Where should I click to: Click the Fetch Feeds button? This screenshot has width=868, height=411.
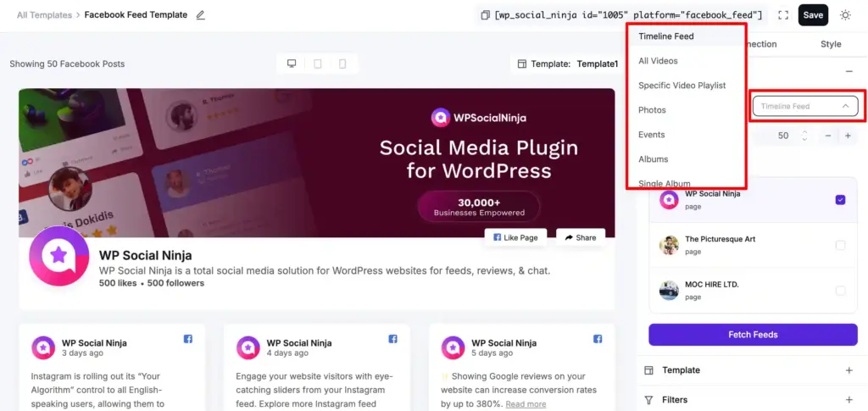(x=753, y=335)
